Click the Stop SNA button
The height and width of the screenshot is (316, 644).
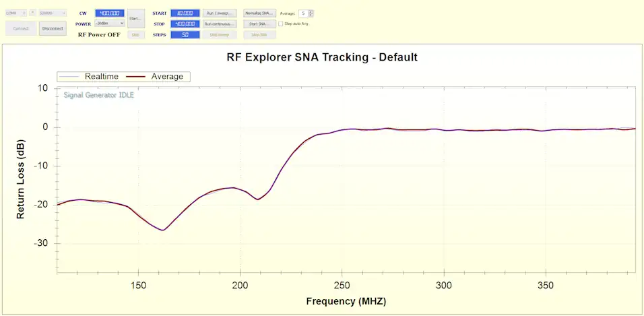click(259, 34)
